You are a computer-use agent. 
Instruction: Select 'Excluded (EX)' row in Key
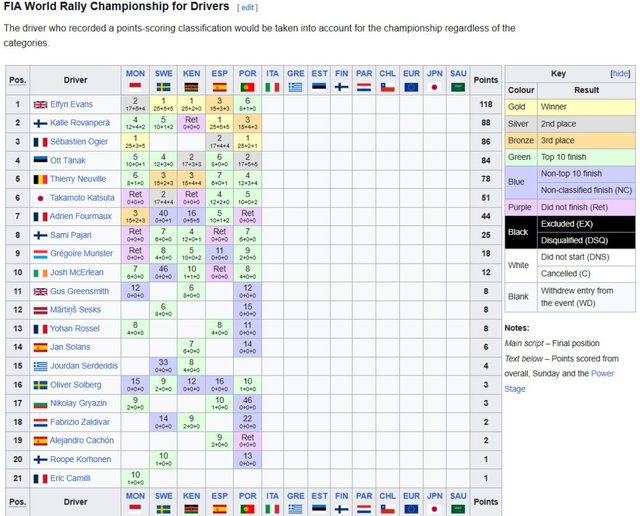tap(586, 224)
